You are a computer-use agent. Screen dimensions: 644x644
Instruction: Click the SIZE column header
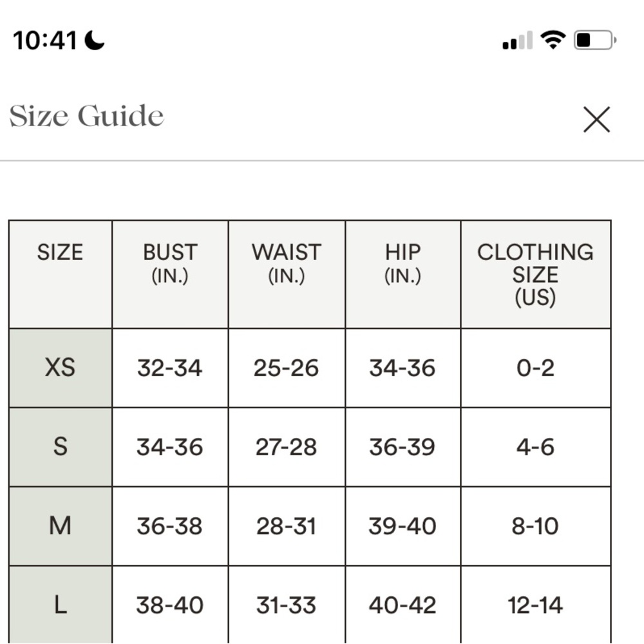coord(61,274)
